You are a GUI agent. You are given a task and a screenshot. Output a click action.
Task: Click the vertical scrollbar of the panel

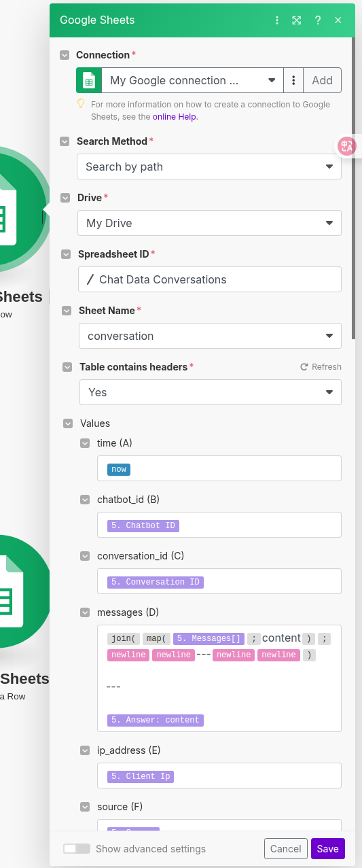click(353, 187)
